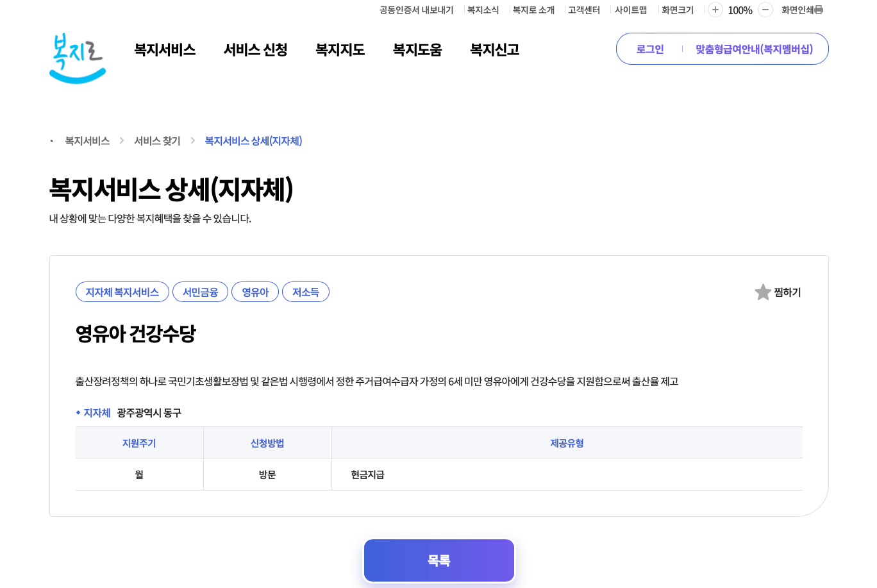
Task: Select the 서민금융 tag
Action: coord(200,292)
